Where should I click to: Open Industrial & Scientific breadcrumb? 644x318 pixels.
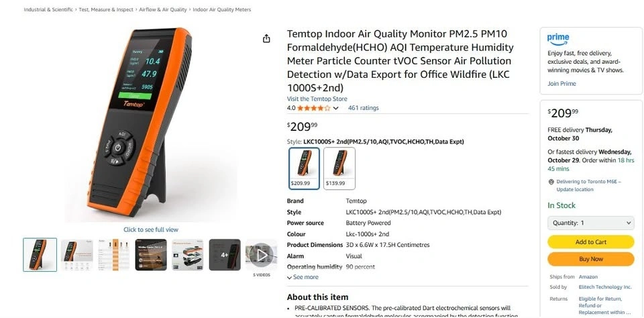pyautogui.click(x=48, y=9)
